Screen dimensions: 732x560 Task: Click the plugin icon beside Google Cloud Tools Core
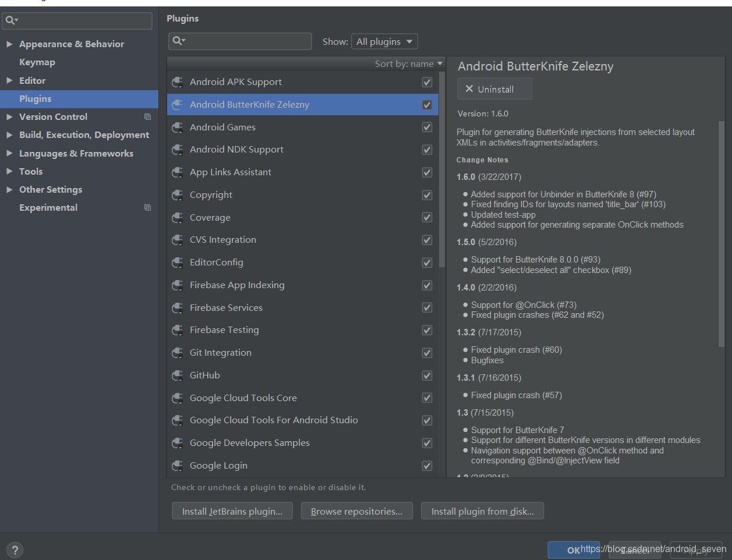(178, 398)
